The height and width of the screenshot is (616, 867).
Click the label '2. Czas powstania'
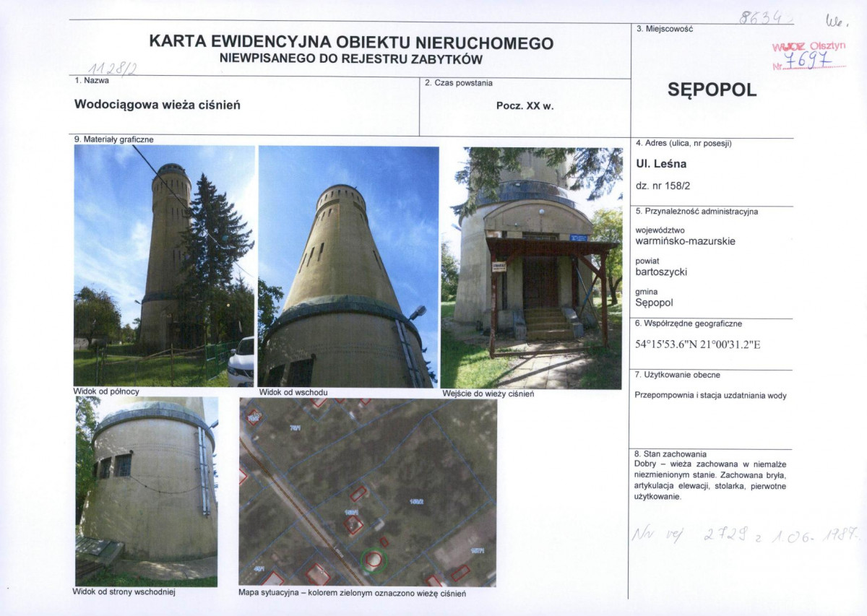click(459, 83)
